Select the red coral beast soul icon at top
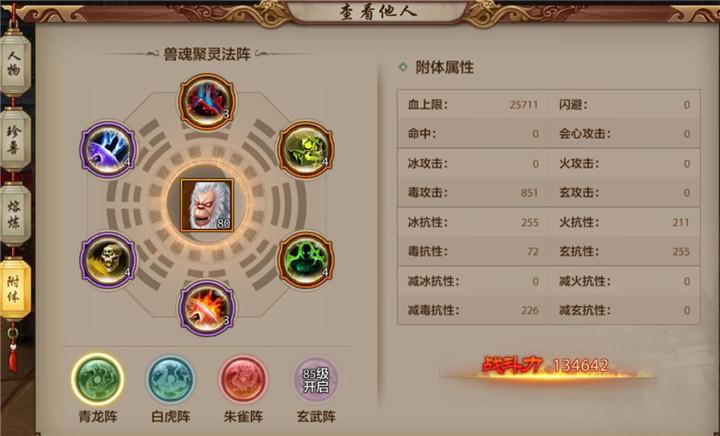 (x=207, y=101)
